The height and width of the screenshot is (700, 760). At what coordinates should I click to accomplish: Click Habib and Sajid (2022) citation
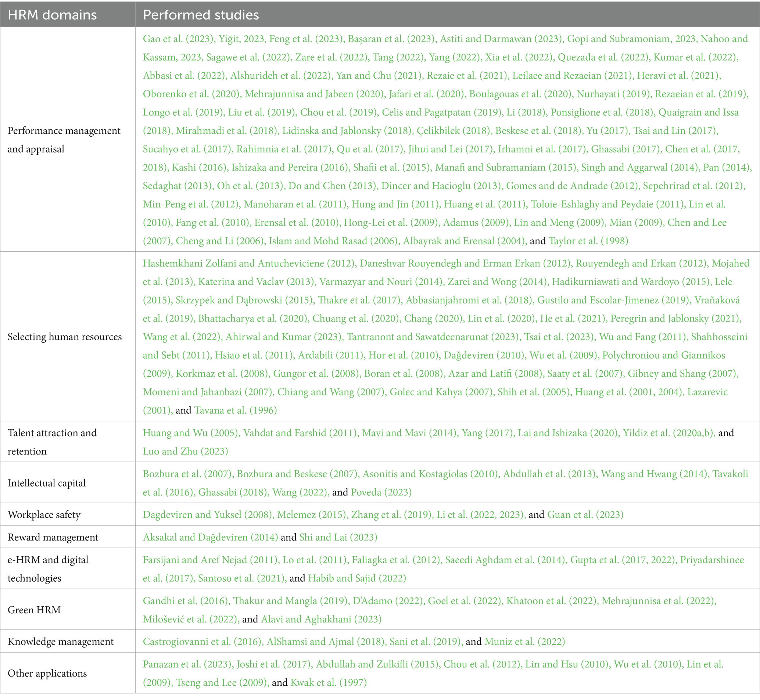click(x=357, y=578)
